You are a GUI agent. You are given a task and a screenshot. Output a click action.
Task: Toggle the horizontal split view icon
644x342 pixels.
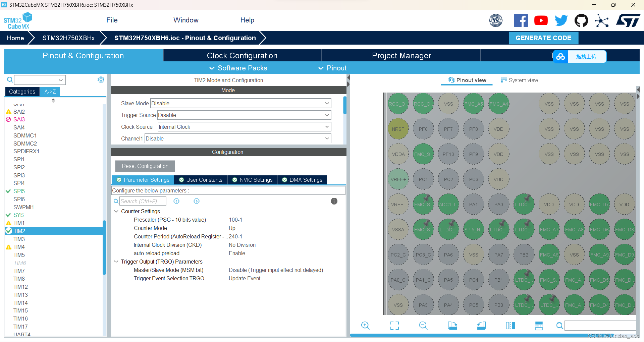pos(539,326)
